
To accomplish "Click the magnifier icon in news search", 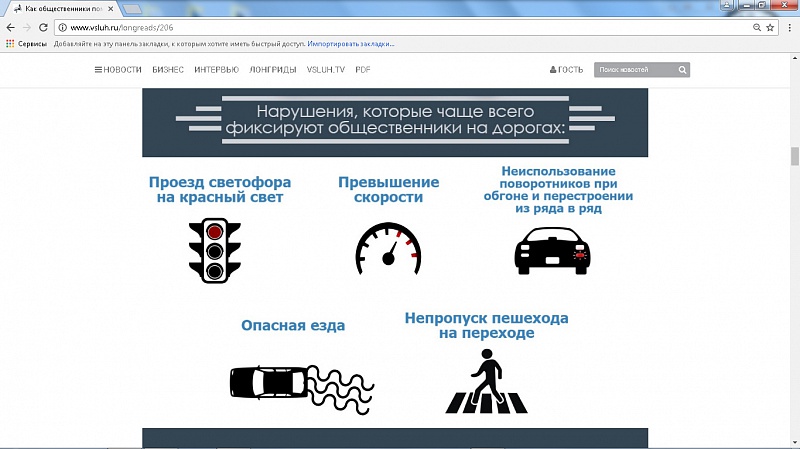I will point(682,70).
